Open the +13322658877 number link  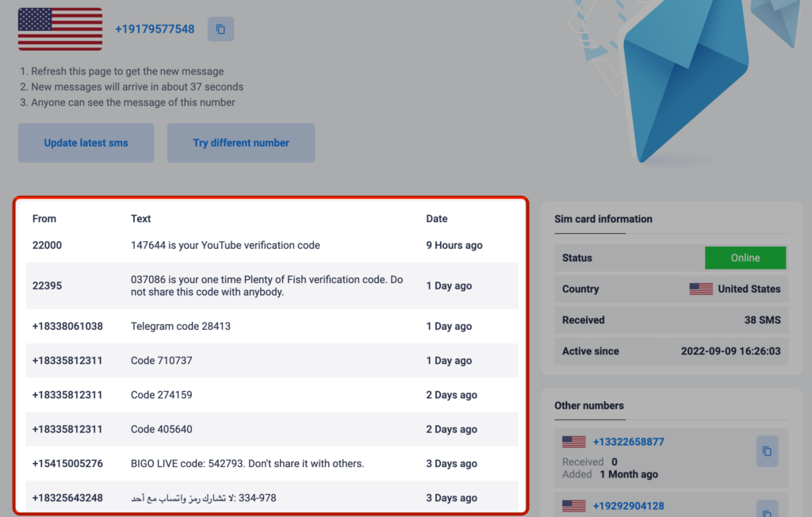628,442
